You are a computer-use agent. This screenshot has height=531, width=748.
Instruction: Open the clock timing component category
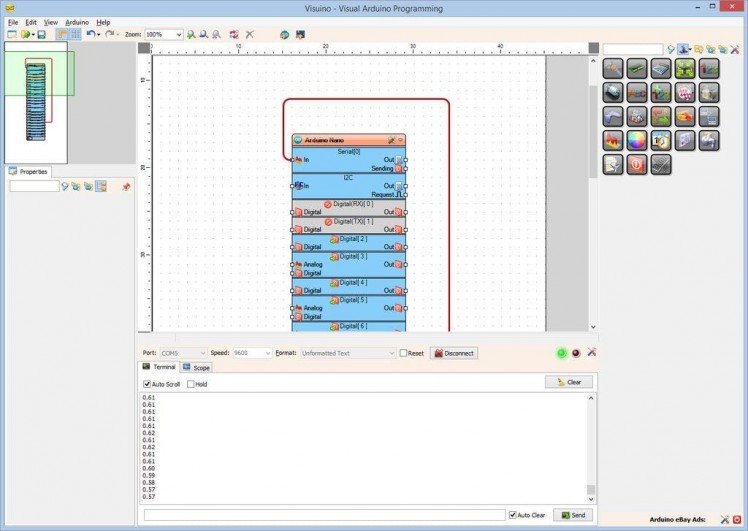660,141
